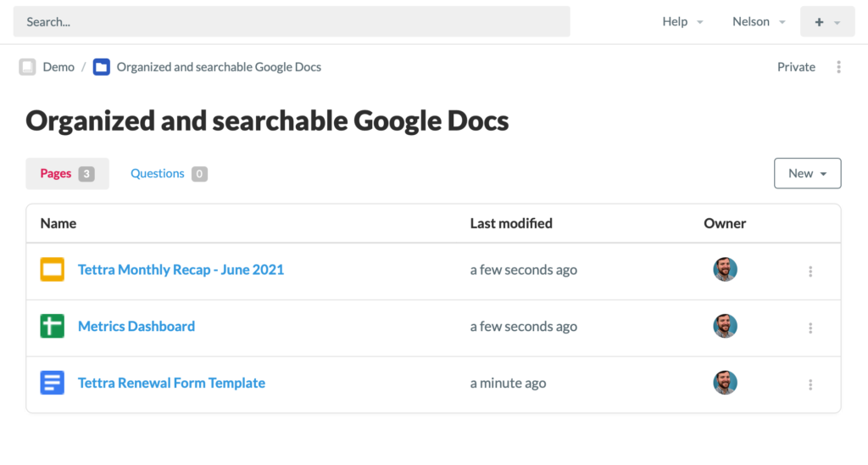The height and width of the screenshot is (465, 868).
Task: Click the blue folder icon in breadcrumb
Action: point(102,67)
